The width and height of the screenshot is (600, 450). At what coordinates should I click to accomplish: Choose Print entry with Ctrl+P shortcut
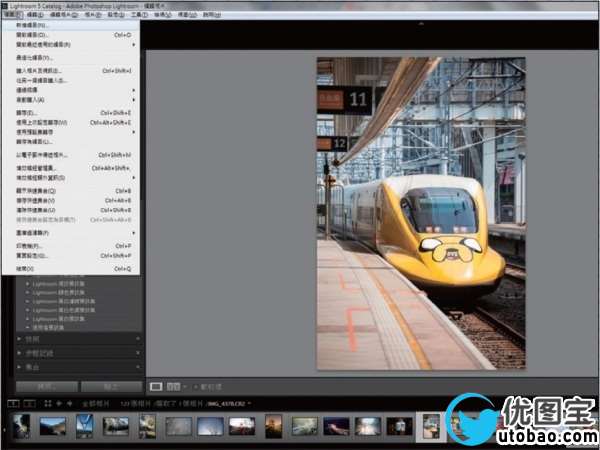[x=71, y=246]
